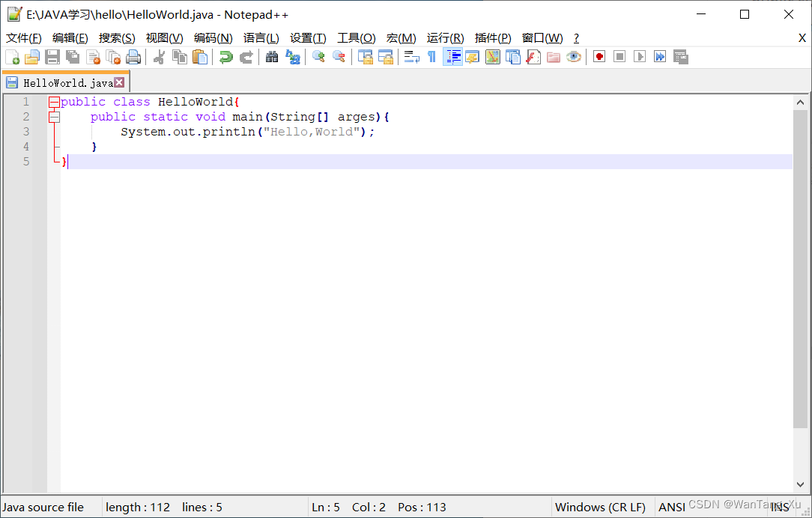The width and height of the screenshot is (812, 518).
Task: Open the 插件(P) menu
Action: click(x=492, y=38)
